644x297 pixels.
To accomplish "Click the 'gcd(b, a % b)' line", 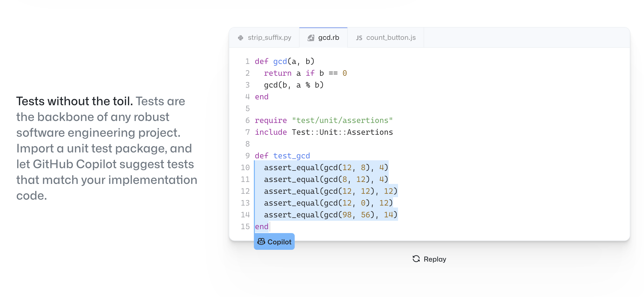I will pyautogui.click(x=294, y=85).
